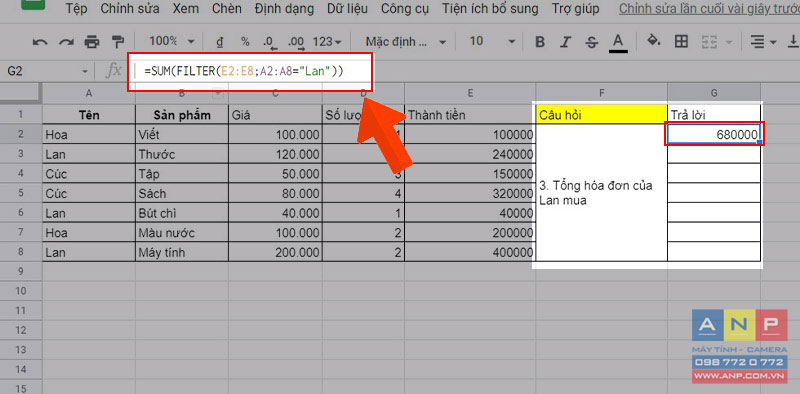Click the Undo arrow icon

click(39, 42)
